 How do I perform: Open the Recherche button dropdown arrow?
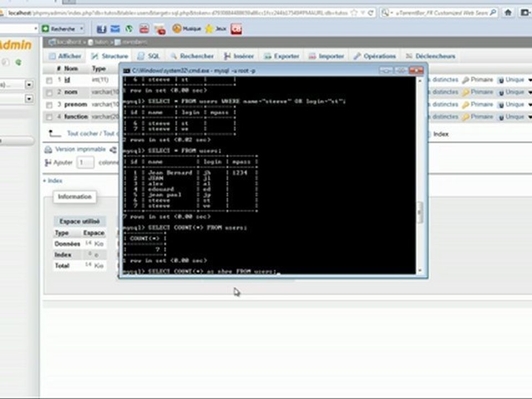82,29
